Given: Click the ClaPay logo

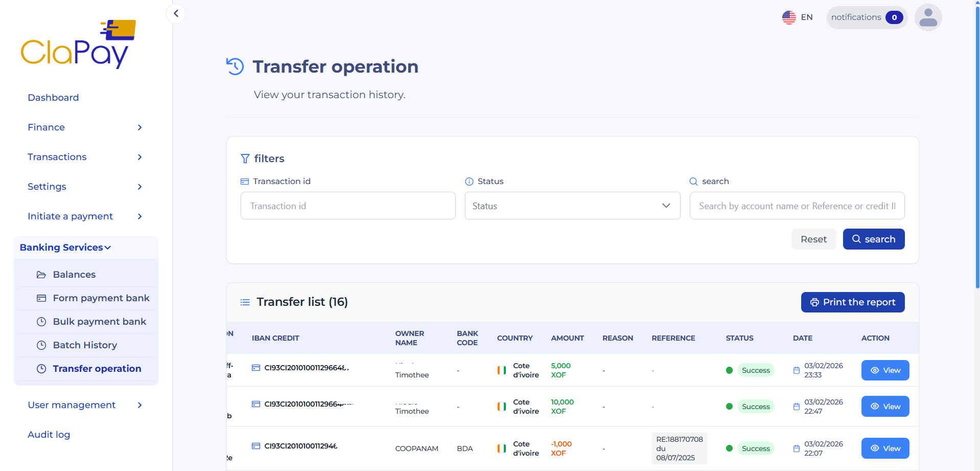Looking at the screenshot, I should (x=78, y=43).
